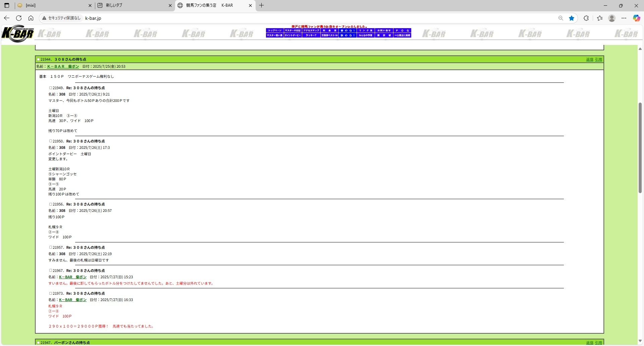Reload the page with the refresh icon
The height and width of the screenshot is (346, 644).
(x=19, y=18)
